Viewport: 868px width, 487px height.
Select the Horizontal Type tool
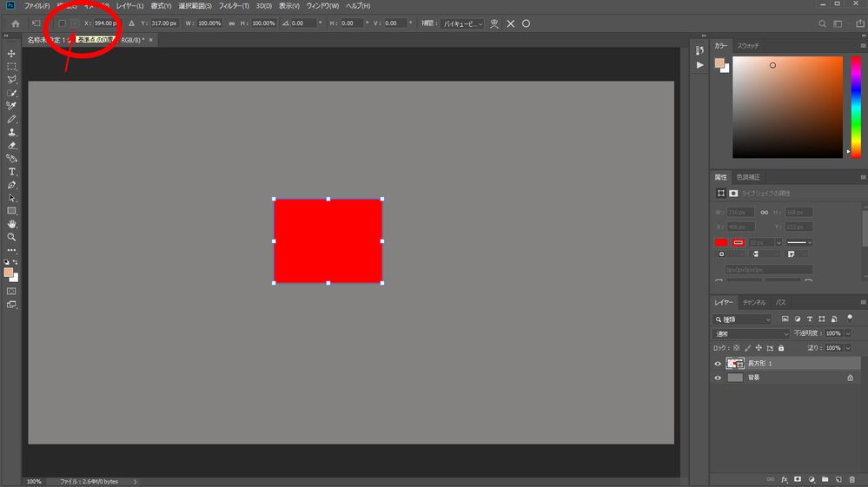[11, 172]
